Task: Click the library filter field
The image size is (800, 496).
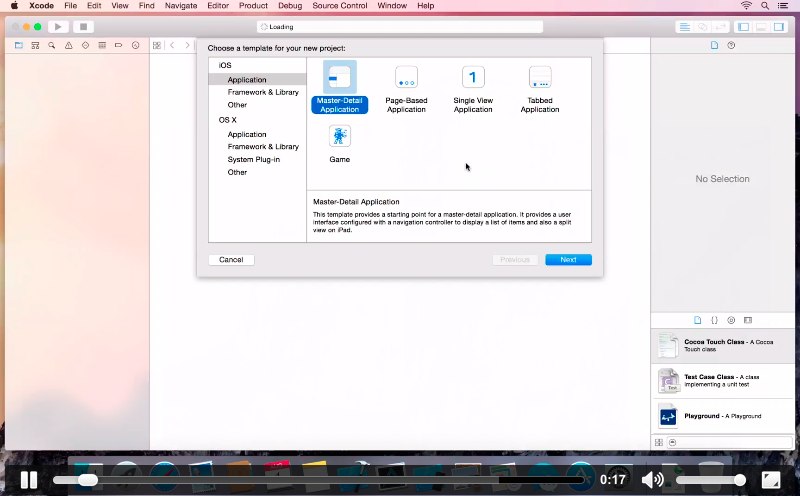Action: (x=730, y=442)
